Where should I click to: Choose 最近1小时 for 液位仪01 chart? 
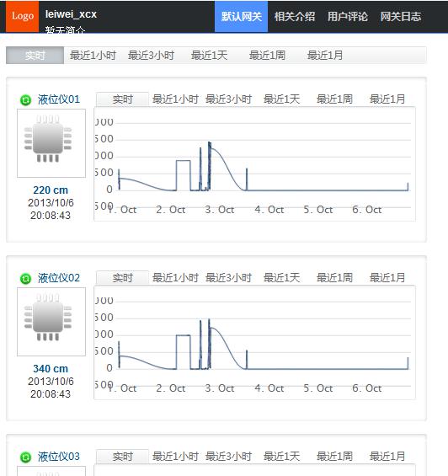175,99
